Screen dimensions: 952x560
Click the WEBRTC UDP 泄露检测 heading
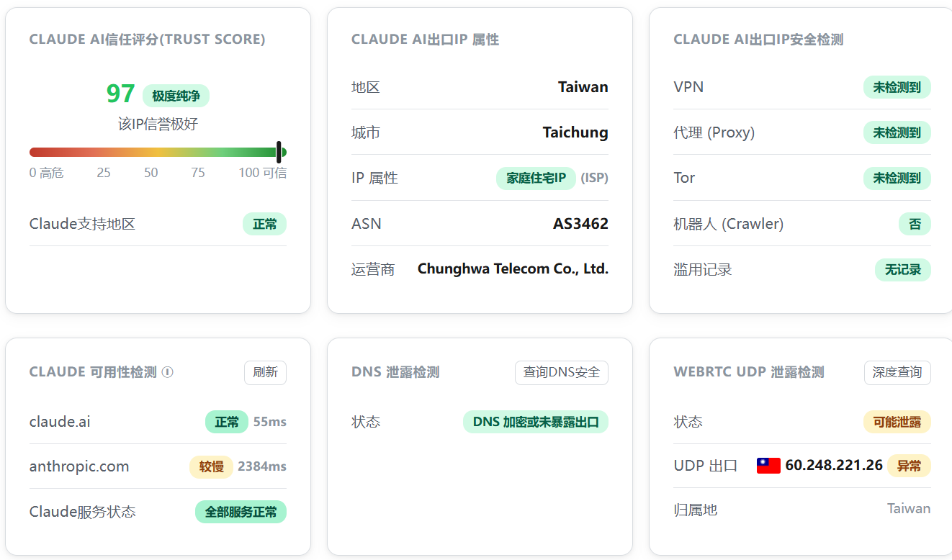tap(749, 372)
